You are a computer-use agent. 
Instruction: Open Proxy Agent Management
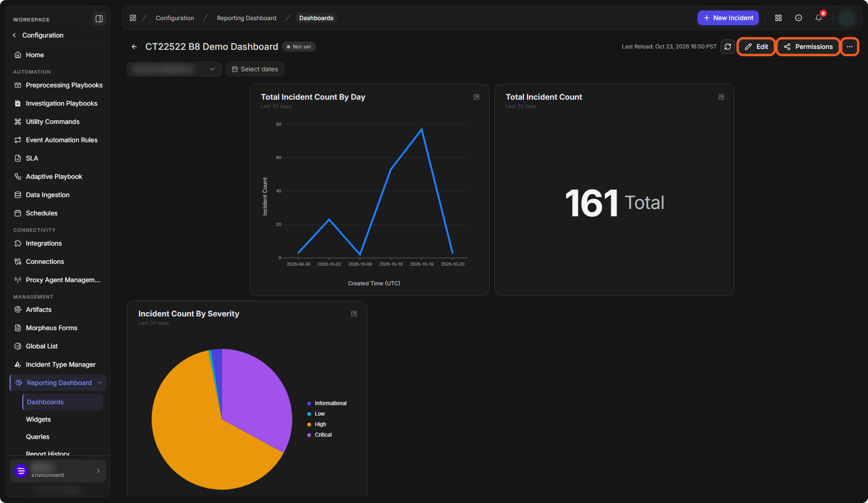coord(58,280)
